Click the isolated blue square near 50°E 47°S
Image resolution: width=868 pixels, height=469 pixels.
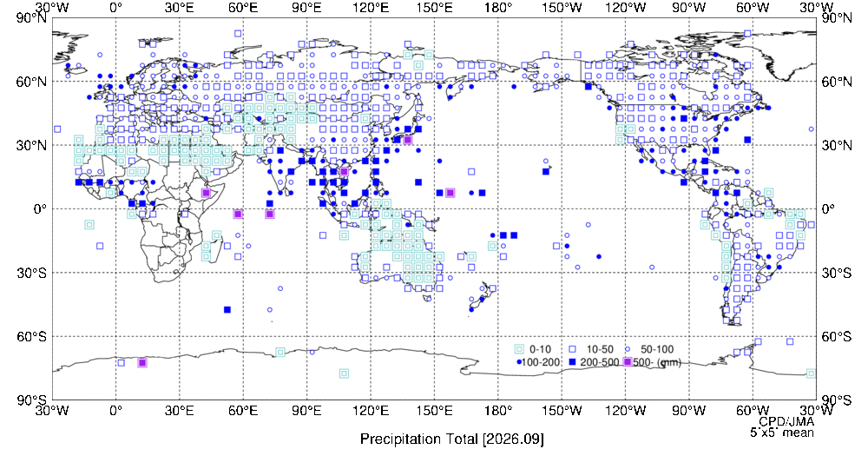click(227, 309)
